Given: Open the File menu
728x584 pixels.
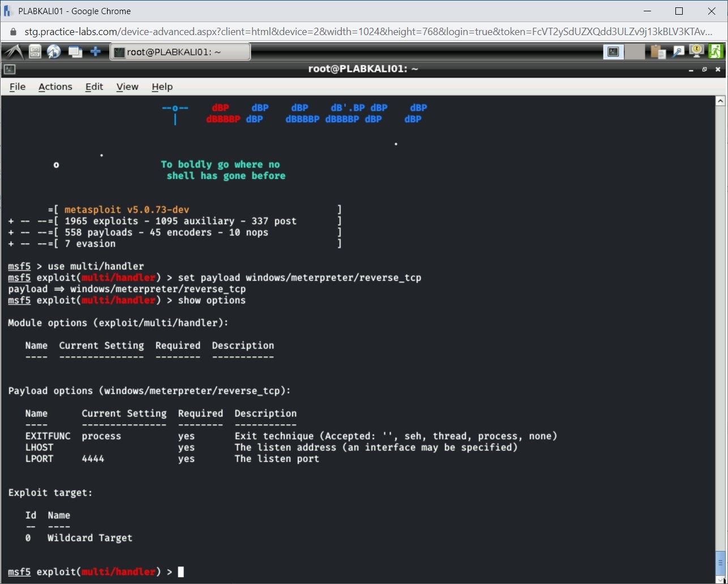Looking at the screenshot, I should (17, 87).
